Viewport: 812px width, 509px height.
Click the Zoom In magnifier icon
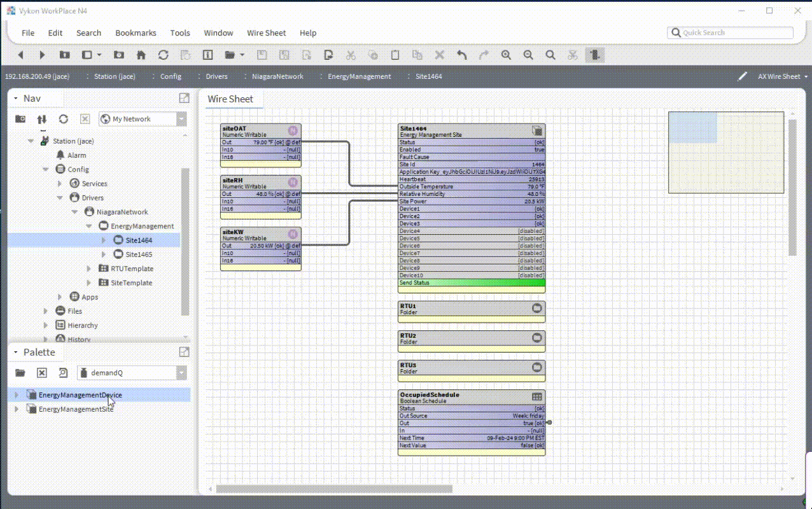point(506,55)
